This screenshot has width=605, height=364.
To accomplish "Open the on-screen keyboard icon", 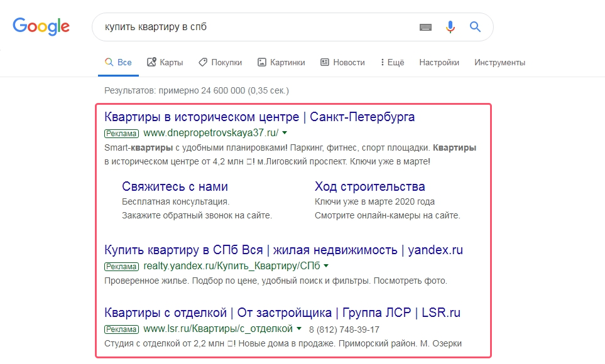I will [425, 27].
